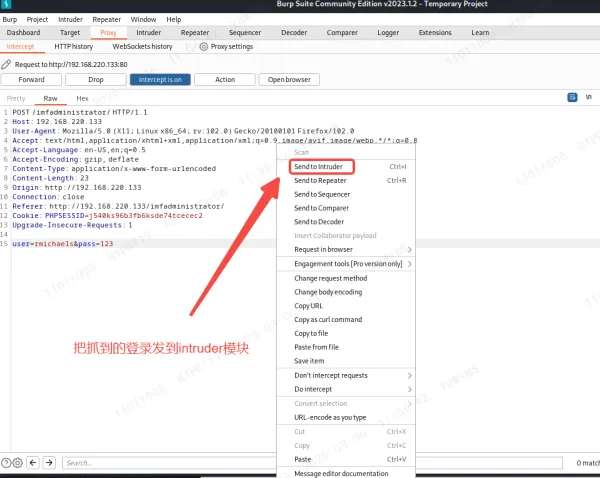Choose Send to Repeater in context menu
600x478 pixels.
(x=346, y=180)
